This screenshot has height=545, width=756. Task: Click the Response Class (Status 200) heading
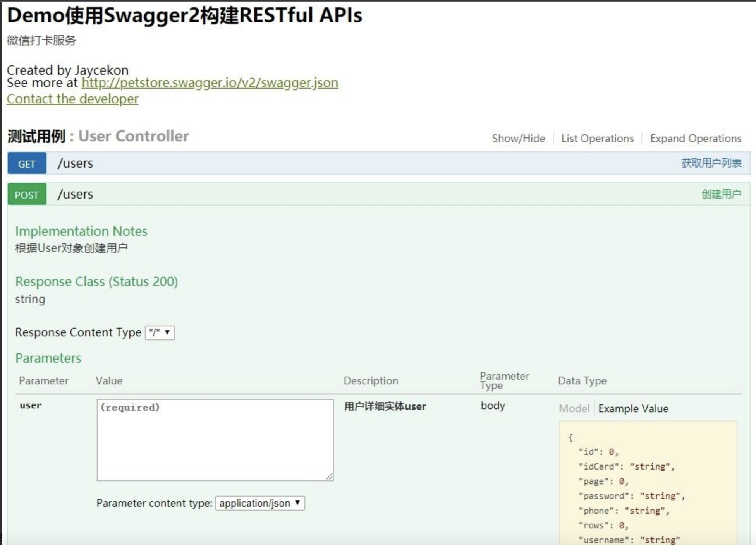tap(96, 282)
